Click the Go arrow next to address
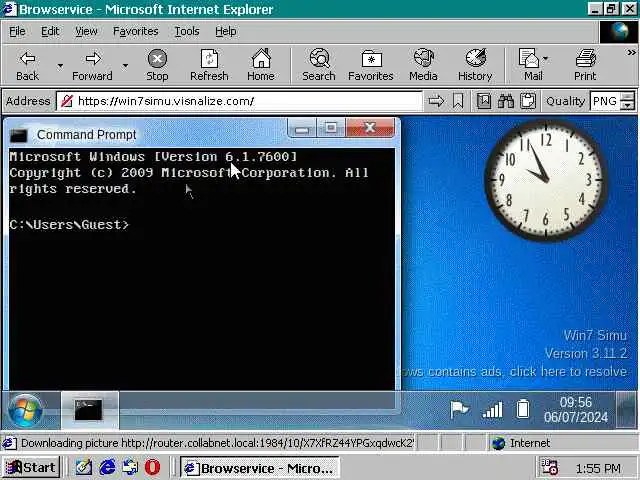Image resolution: width=640 pixels, height=480 pixels. [436, 101]
